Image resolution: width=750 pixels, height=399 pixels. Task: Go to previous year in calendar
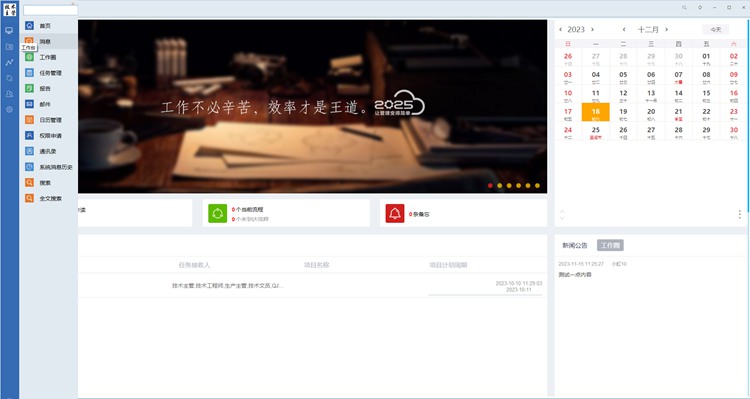[561, 30]
